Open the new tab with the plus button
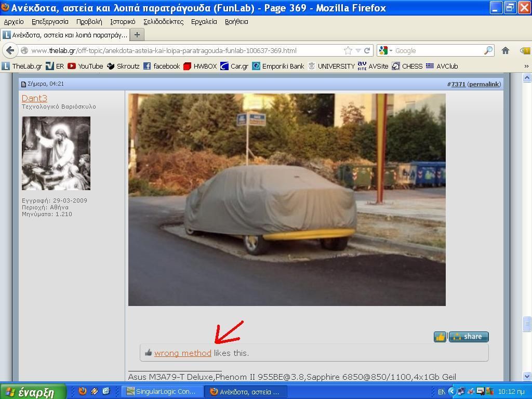 click(137, 35)
